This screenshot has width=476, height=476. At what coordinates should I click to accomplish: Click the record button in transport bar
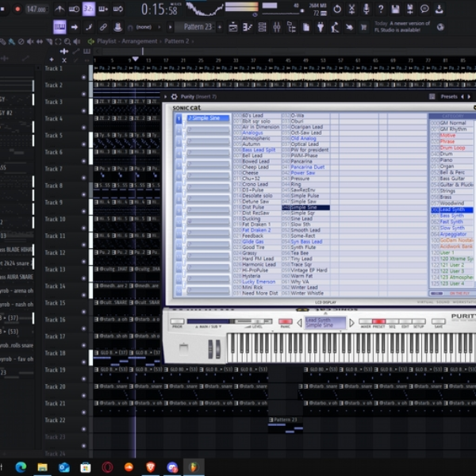point(17,9)
